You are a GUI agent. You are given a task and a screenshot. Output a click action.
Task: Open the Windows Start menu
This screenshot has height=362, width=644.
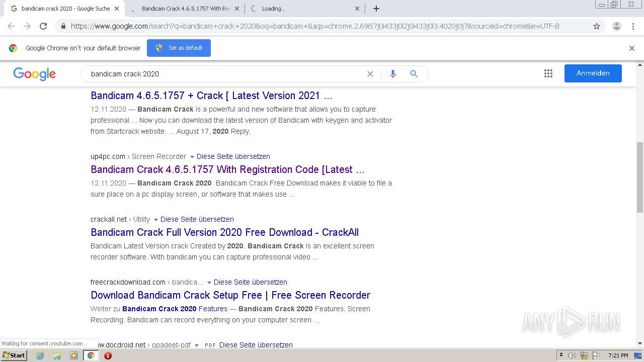click(x=14, y=355)
